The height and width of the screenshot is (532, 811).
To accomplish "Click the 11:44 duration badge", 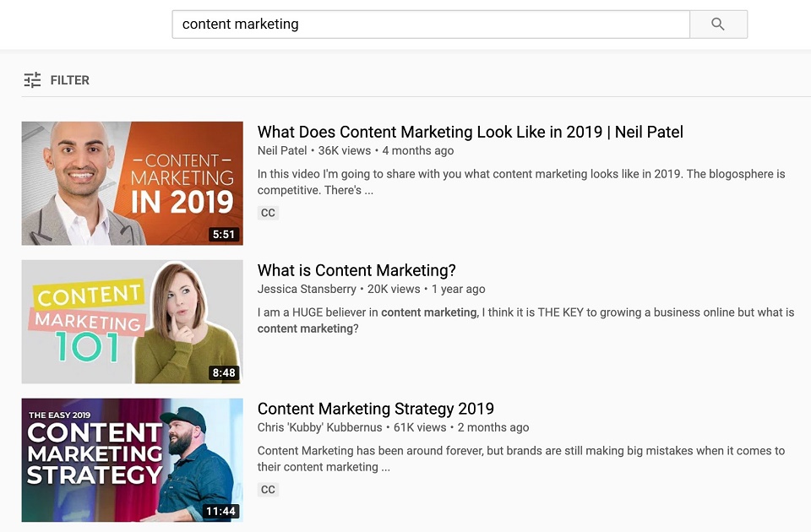I will 220,512.
